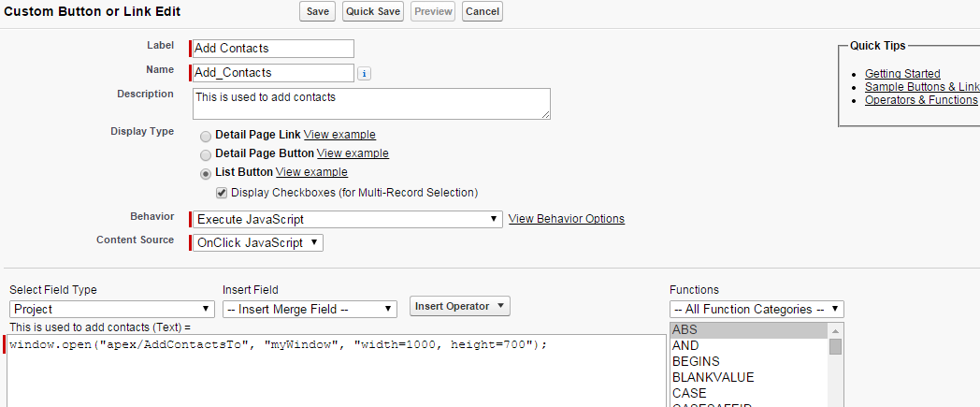Open the Select Field Type dropdown
This screenshot has height=407, width=980.
(x=112, y=310)
